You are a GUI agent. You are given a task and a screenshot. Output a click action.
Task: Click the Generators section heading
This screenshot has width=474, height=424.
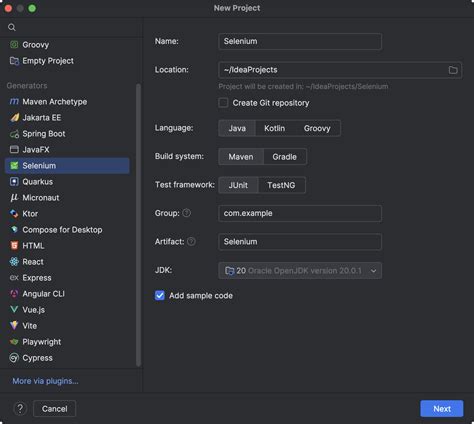(27, 86)
